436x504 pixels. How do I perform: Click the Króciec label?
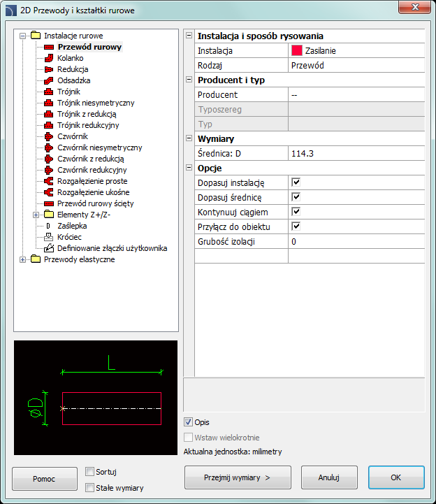(x=69, y=237)
